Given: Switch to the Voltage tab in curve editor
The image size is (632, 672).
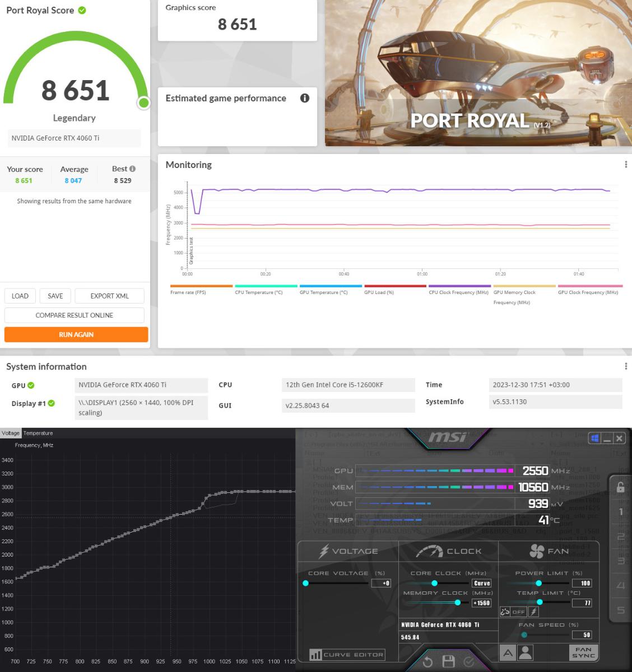Looking at the screenshot, I should (11, 433).
